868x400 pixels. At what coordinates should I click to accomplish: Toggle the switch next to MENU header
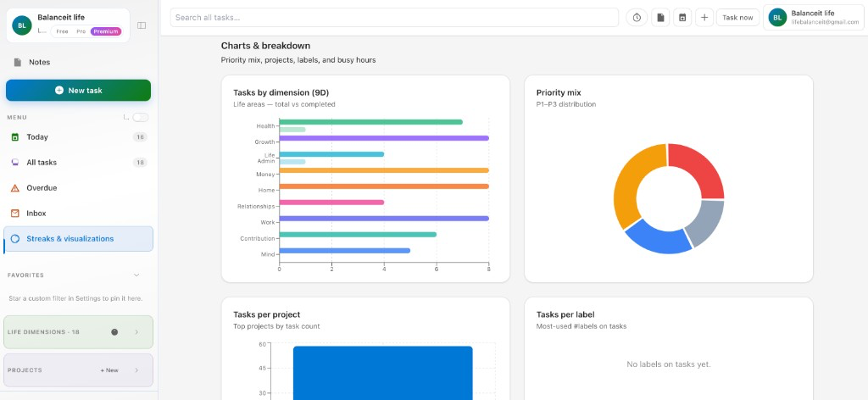[141, 117]
